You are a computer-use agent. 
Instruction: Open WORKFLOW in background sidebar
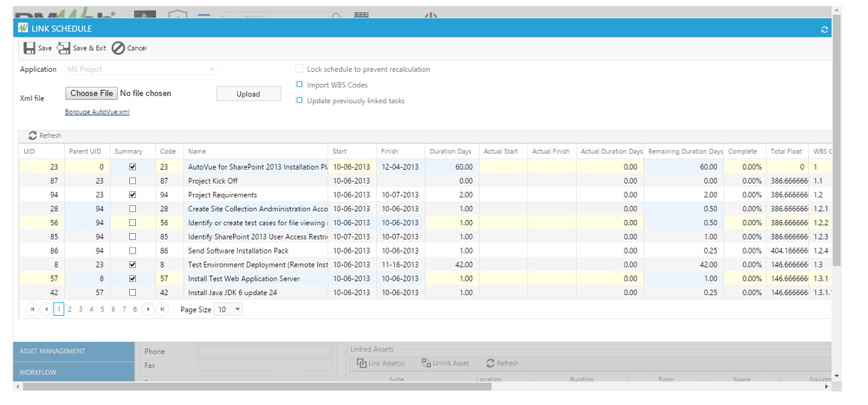(x=74, y=372)
